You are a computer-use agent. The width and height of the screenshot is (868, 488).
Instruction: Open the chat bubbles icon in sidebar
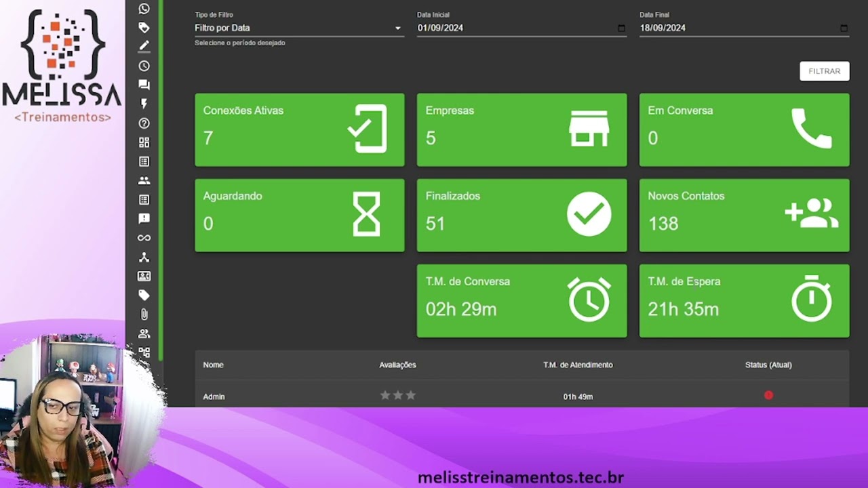[144, 85]
